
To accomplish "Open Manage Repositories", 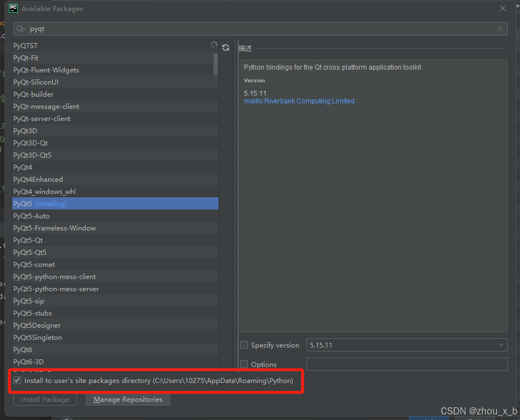I will point(128,400).
